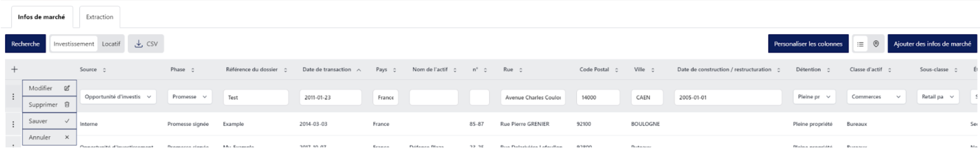Image resolution: width=980 pixels, height=149 pixels.
Task: Switch to the map view icon
Action: tap(876, 44)
